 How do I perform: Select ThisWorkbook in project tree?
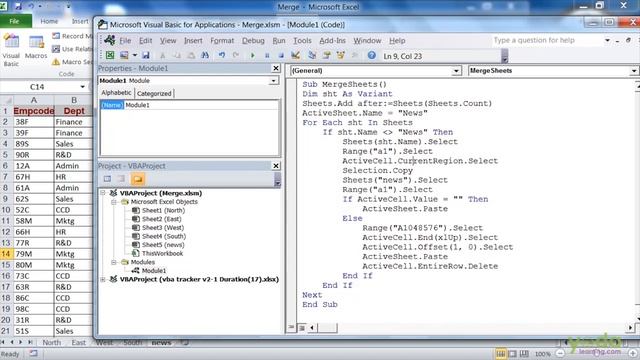click(162, 253)
